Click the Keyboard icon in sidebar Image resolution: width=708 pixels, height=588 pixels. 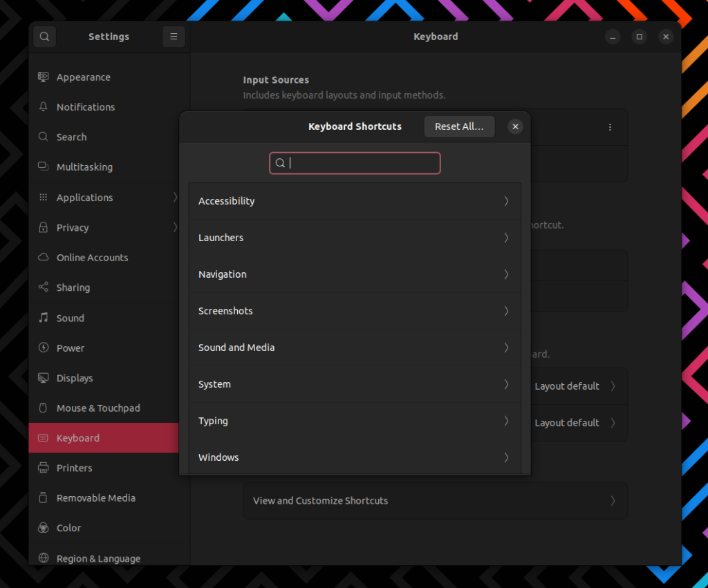click(44, 438)
